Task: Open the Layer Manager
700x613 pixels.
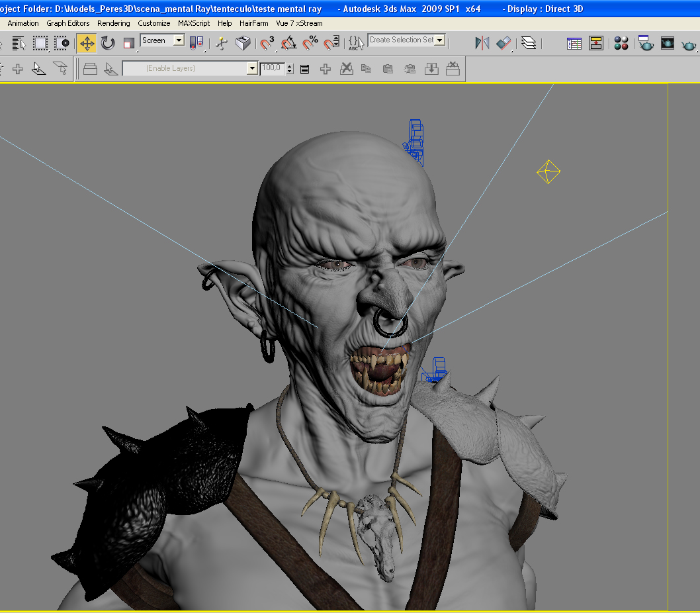Action: [529, 43]
